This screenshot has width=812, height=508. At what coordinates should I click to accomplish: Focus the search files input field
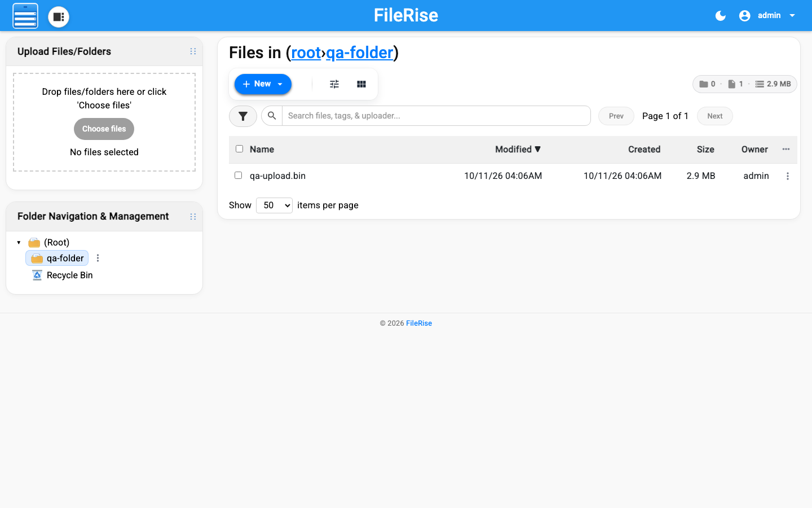436,116
